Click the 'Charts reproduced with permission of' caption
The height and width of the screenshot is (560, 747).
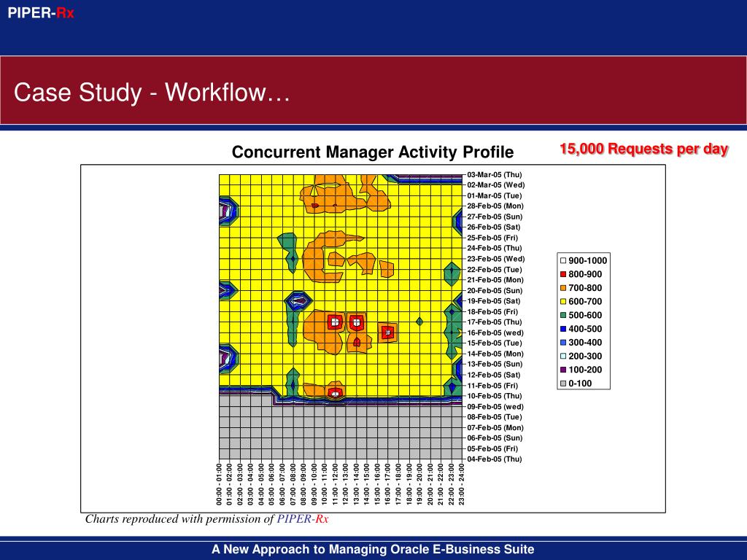tap(179, 518)
